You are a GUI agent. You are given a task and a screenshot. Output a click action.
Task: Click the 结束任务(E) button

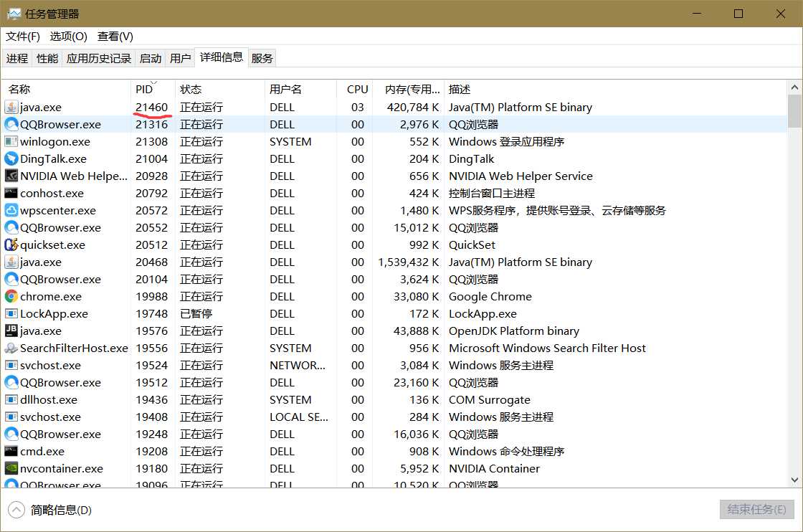[x=757, y=510]
